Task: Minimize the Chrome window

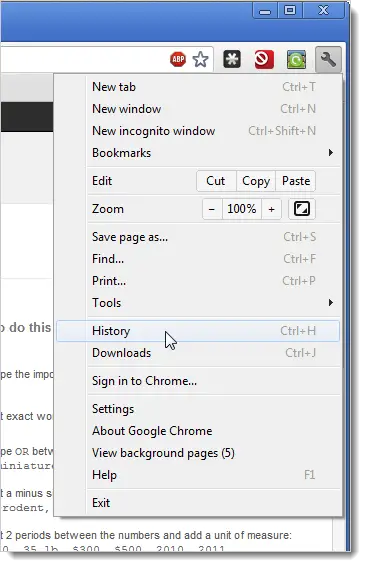Action: pyautogui.click(x=265, y=10)
